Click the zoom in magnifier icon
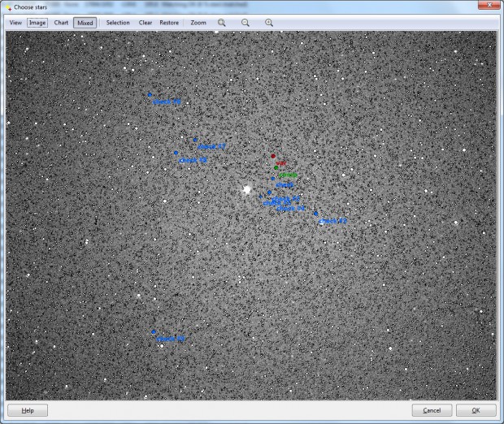Screen dimensions: 504x424 [269, 23]
